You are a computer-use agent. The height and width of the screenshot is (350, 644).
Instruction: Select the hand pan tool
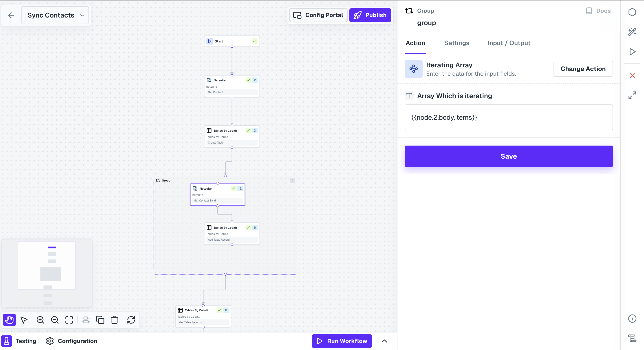point(9,320)
